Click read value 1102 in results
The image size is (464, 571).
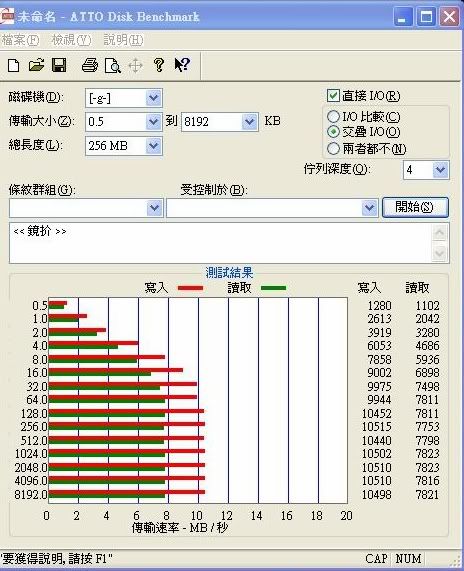click(x=428, y=306)
